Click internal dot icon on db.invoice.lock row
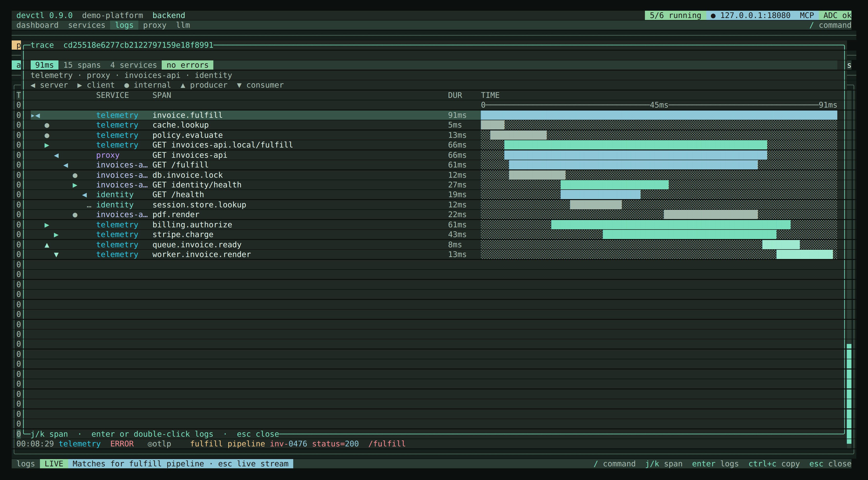The image size is (868, 480). click(x=75, y=175)
